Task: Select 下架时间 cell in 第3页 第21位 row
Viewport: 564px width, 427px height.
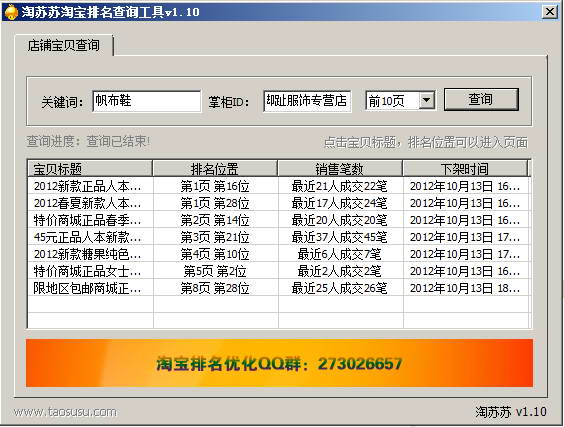Action: (465, 237)
